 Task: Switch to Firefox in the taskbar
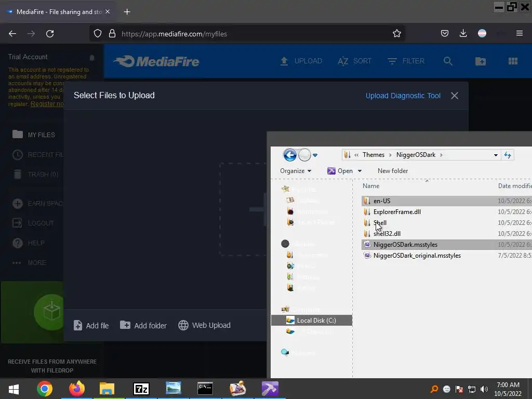(x=77, y=389)
